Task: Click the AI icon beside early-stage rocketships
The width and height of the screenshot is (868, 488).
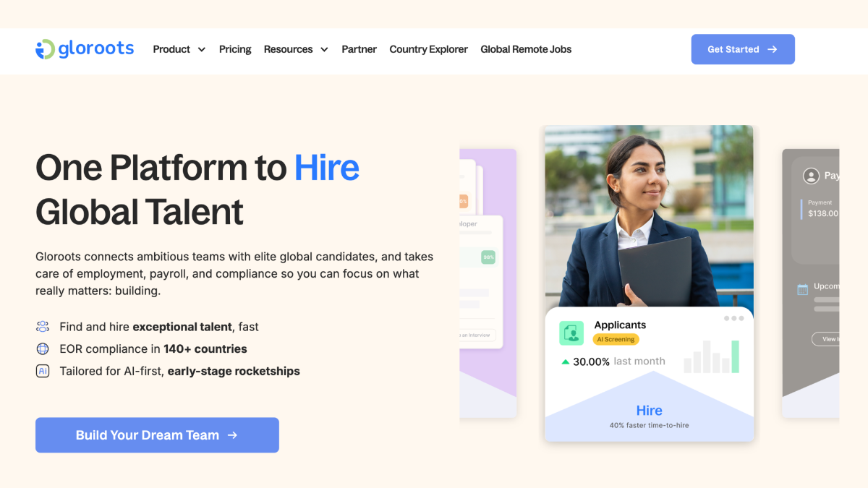Action: (x=43, y=371)
